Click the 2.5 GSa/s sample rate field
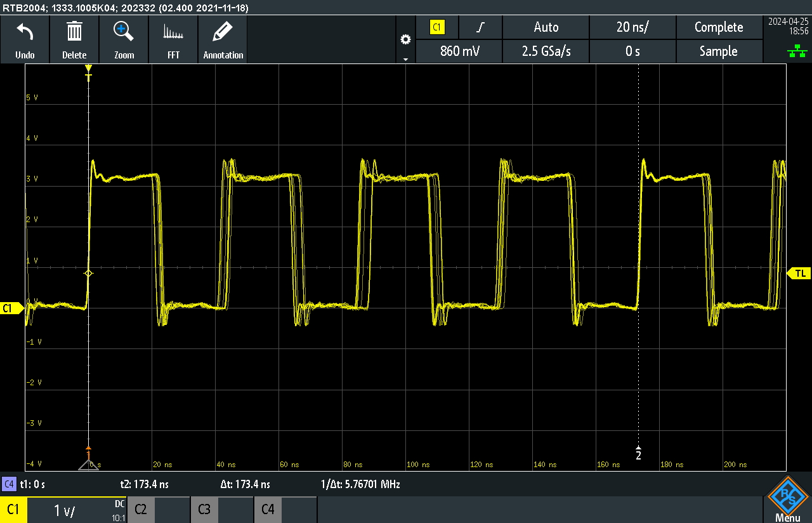This screenshot has width=812, height=523. coord(546,51)
